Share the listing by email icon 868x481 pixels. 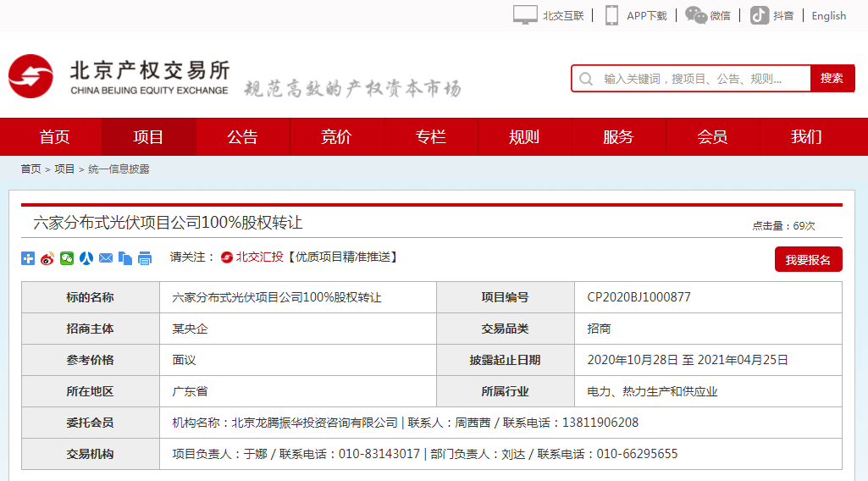coord(106,258)
